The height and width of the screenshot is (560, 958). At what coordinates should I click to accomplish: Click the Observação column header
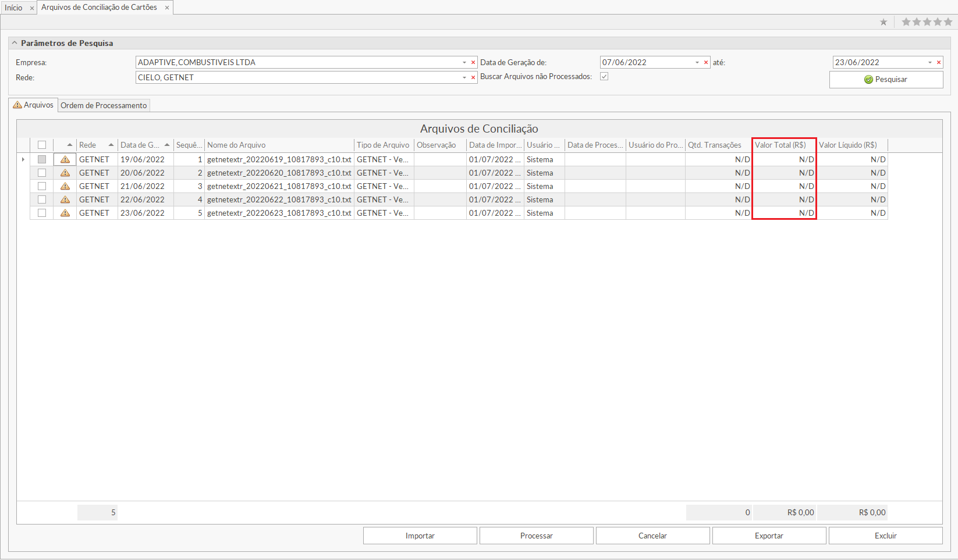point(440,145)
